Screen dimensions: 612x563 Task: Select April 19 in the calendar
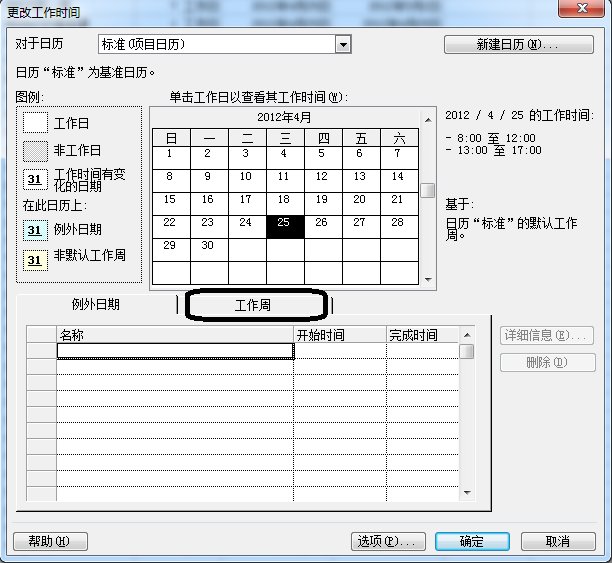tap(323, 204)
